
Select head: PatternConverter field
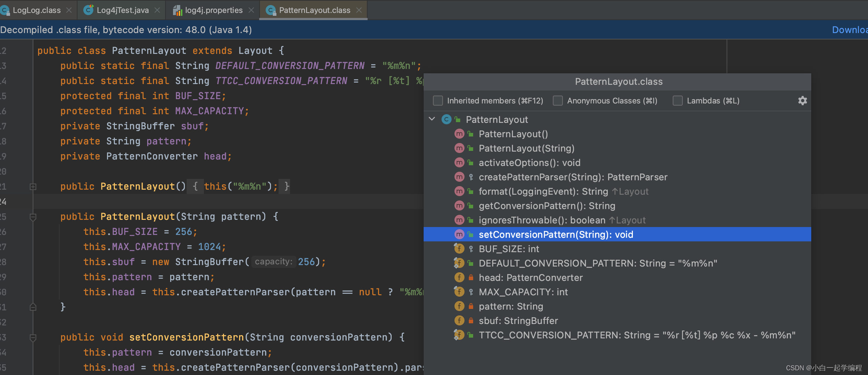617,278
